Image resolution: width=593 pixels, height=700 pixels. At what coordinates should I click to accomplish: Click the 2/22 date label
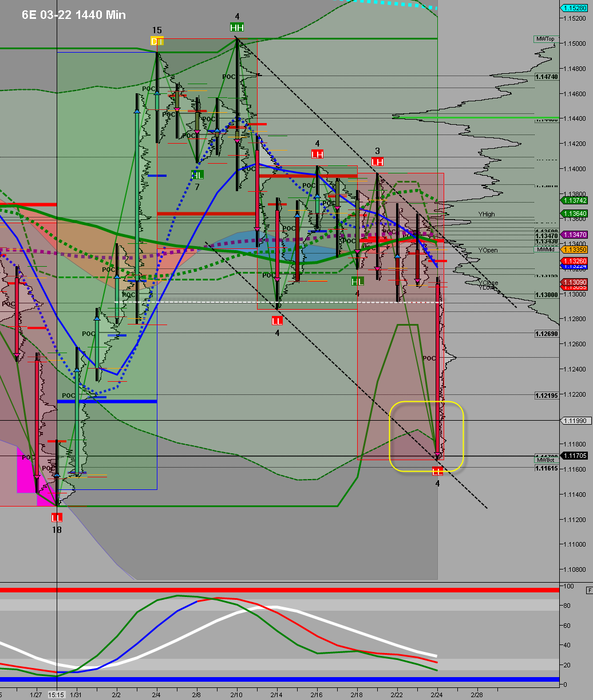click(x=397, y=695)
